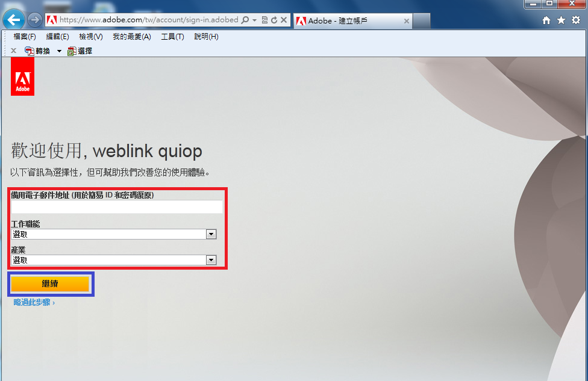The height and width of the screenshot is (381, 588).
Task: Click the browser forward arrow button
Action: [35, 20]
